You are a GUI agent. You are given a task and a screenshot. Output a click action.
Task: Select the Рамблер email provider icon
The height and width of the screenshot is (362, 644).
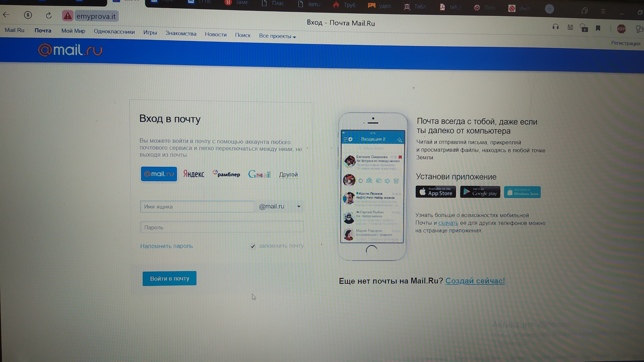coord(226,174)
